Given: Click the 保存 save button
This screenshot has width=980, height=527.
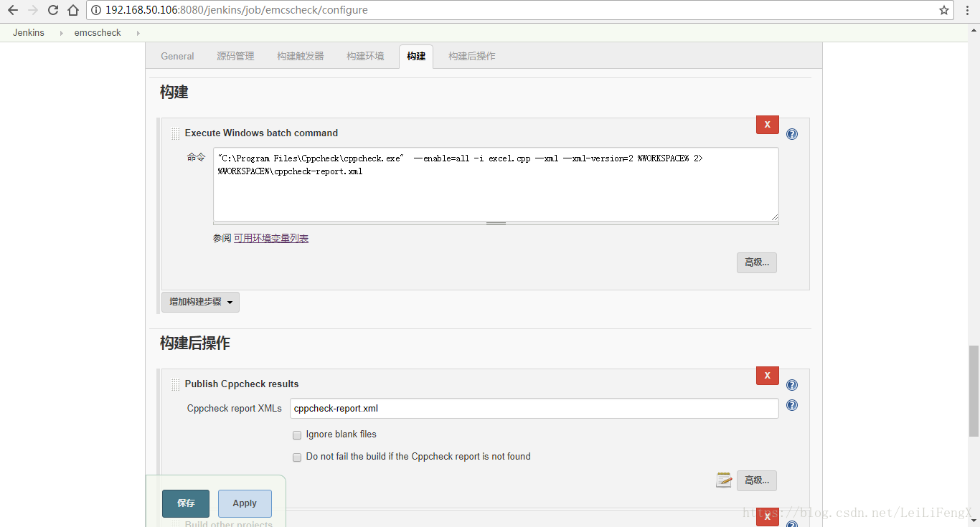Looking at the screenshot, I should pos(186,503).
